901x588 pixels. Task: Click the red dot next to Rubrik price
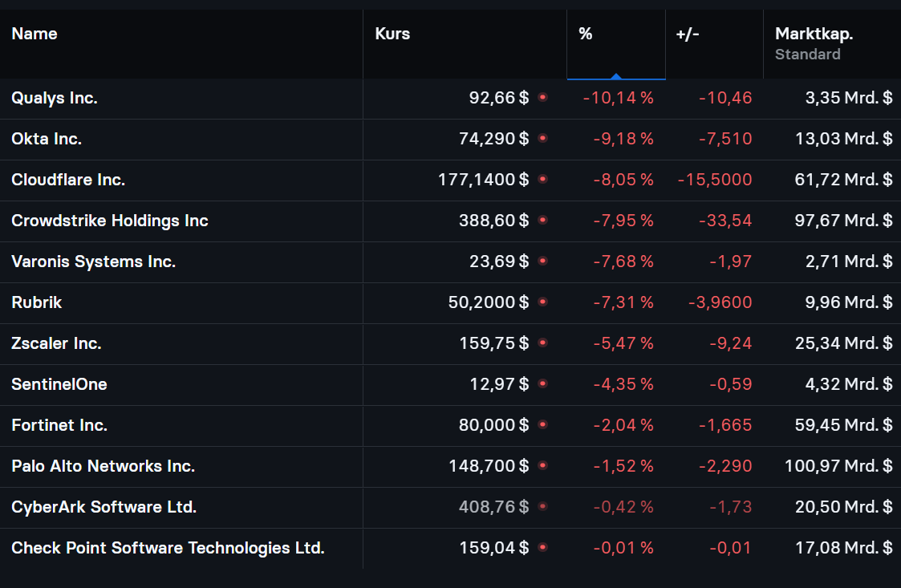pyautogui.click(x=542, y=302)
